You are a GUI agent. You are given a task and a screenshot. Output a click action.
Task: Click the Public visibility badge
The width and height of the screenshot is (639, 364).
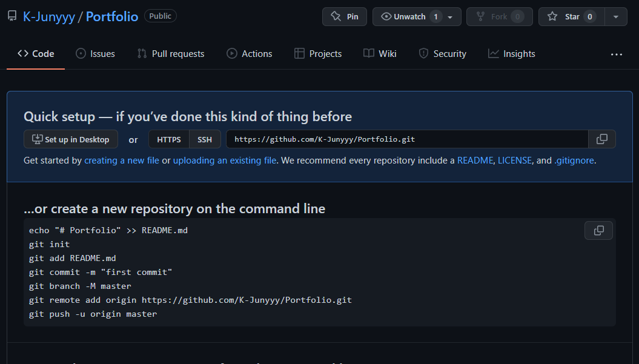click(x=160, y=16)
